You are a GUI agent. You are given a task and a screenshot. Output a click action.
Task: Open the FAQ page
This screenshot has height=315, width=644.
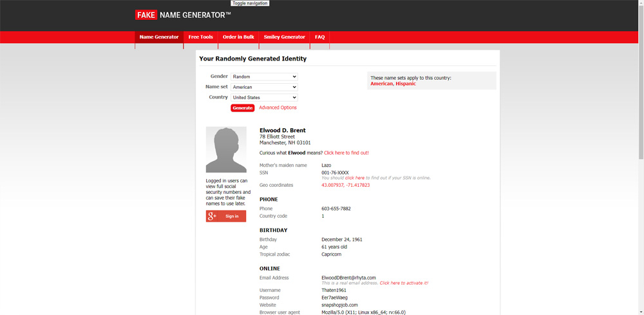pos(319,37)
